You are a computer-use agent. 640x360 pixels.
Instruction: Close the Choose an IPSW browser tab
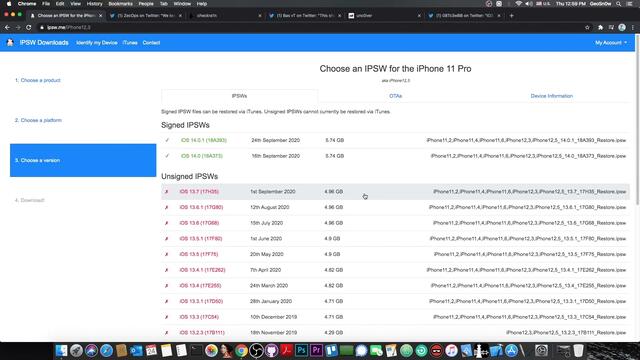[x=100, y=16]
